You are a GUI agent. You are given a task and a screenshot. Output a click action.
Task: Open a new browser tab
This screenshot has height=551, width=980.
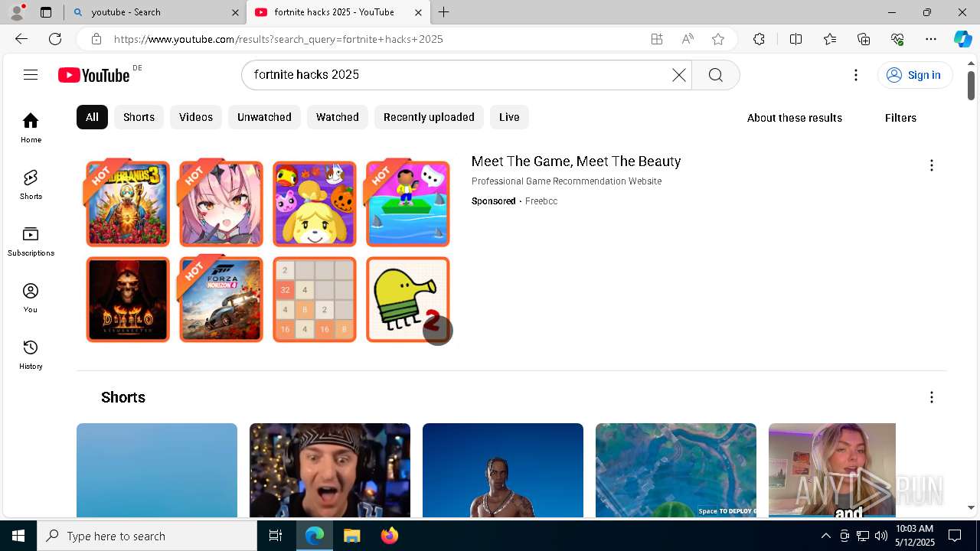click(x=444, y=12)
